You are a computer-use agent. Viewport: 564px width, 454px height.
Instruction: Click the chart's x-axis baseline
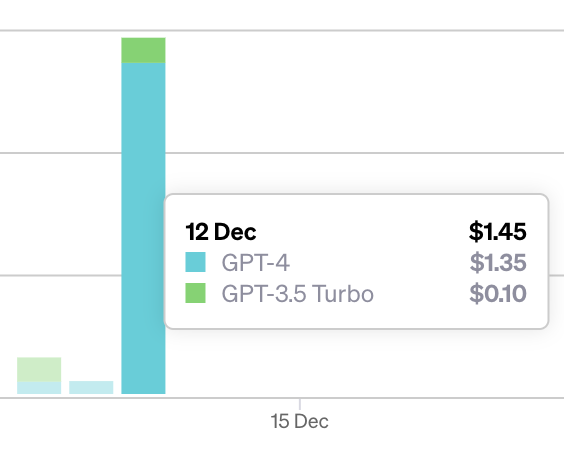[x=282, y=398]
